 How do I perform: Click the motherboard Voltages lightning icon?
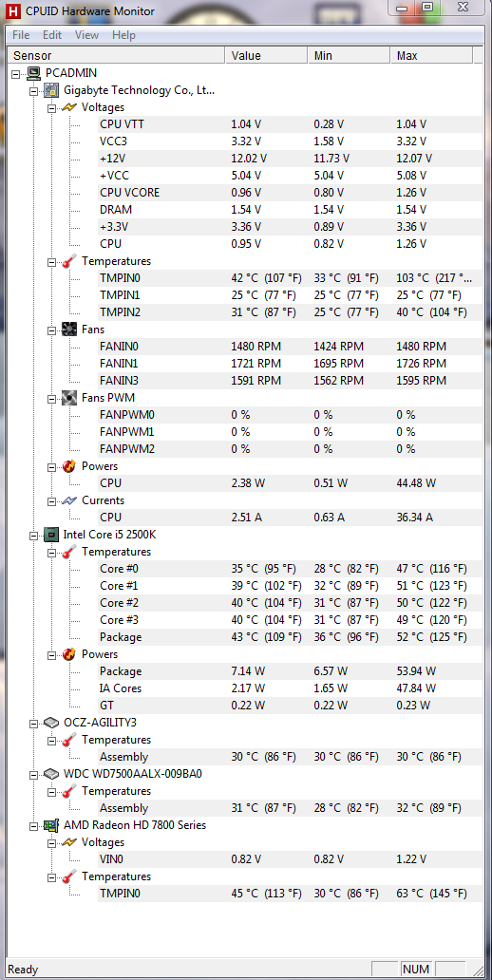[x=69, y=107]
